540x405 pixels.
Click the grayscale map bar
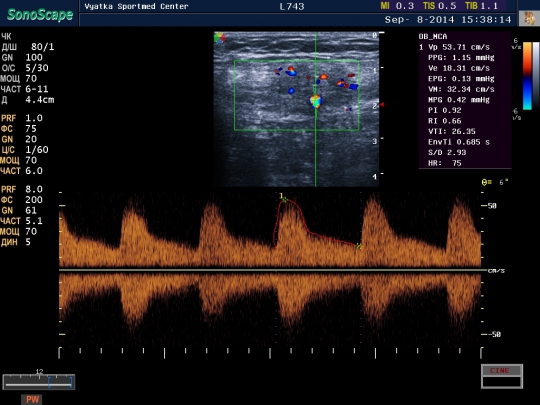tap(536, 76)
